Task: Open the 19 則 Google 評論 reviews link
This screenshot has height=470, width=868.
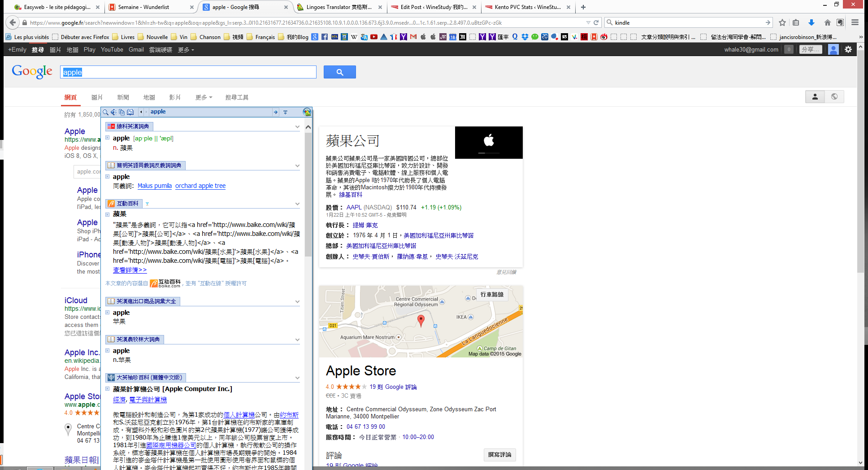Action: (393, 387)
